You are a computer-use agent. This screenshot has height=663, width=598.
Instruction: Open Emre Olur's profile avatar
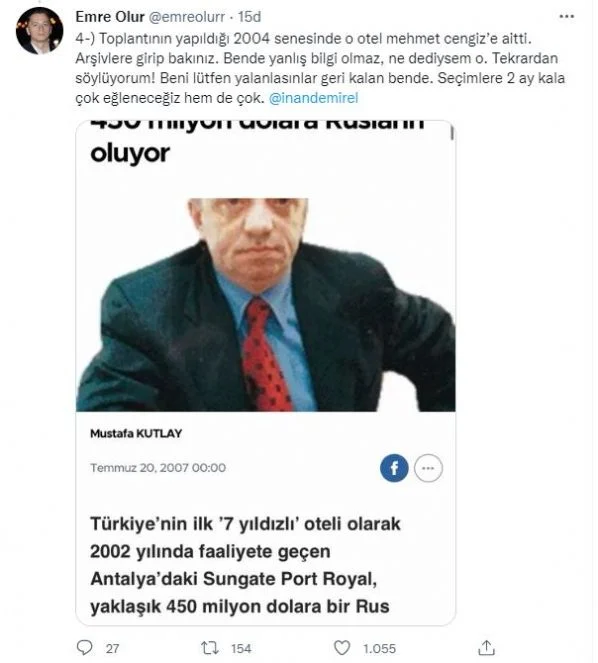(x=39, y=30)
